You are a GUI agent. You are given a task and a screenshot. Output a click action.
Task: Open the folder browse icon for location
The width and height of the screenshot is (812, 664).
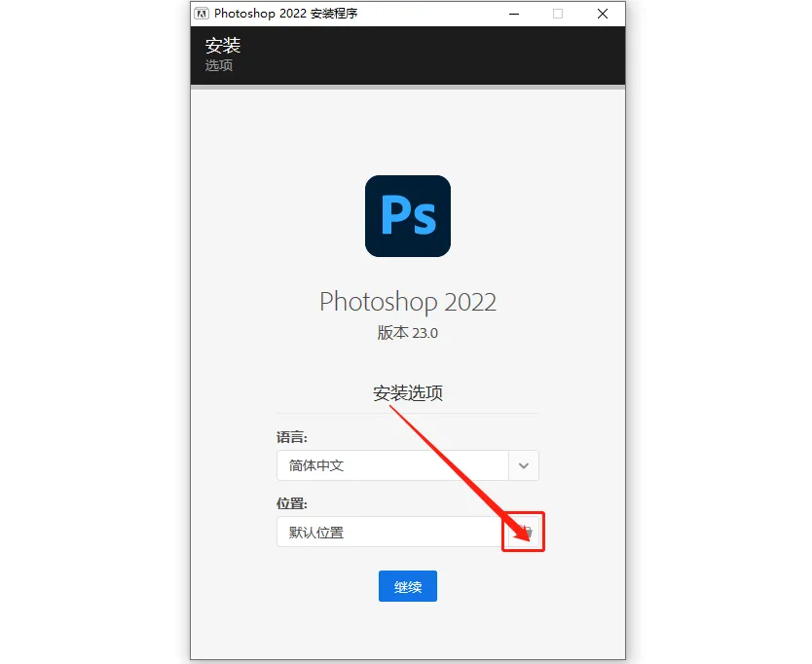(x=524, y=532)
